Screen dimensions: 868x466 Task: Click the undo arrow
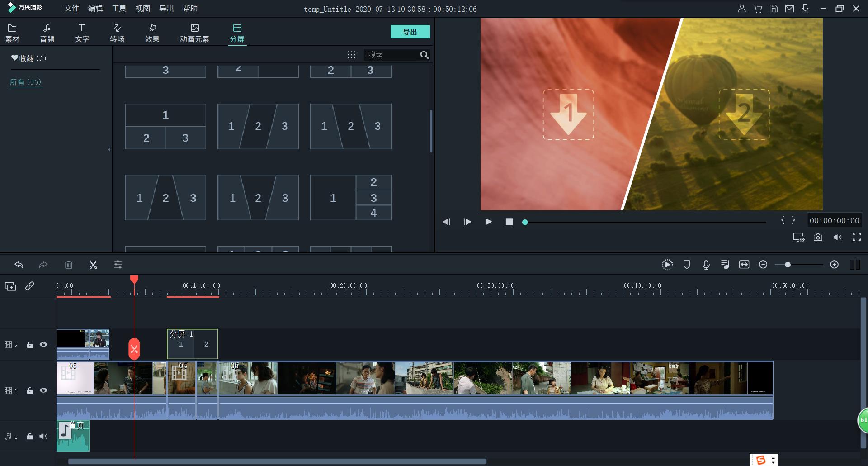point(19,265)
